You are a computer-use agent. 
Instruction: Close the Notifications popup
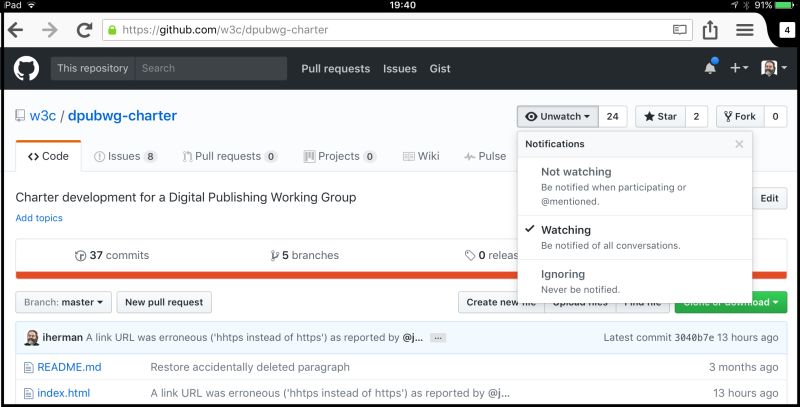(739, 144)
